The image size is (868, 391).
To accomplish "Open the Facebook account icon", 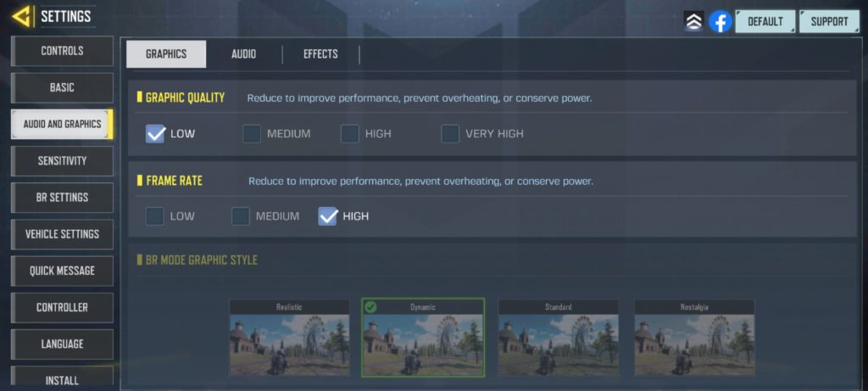I will [721, 21].
